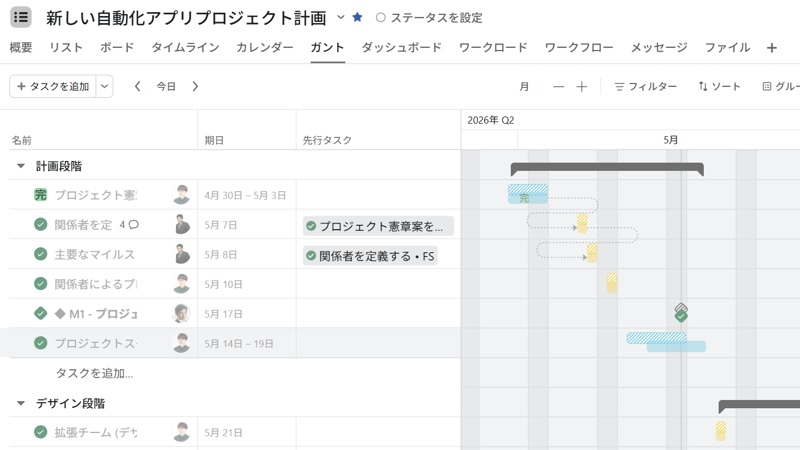Click ステータスを設定 status button
The width and height of the screenshot is (800, 450).
[x=429, y=18]
